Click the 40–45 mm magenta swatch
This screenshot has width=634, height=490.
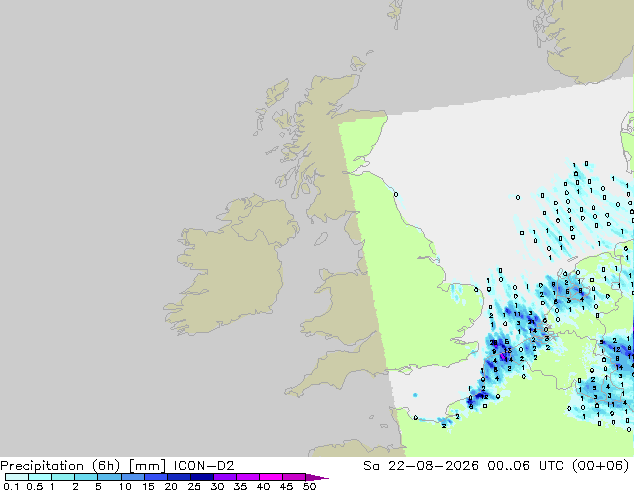tap(271, 477)
